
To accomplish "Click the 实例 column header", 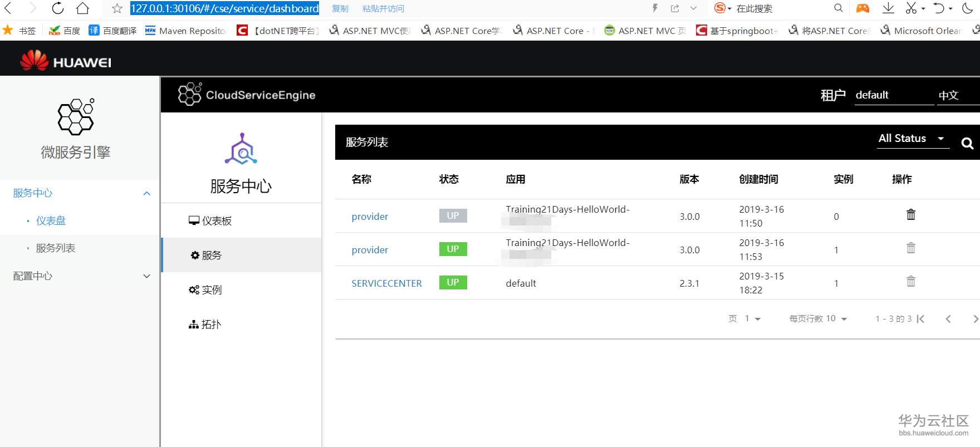I will 844,179.
